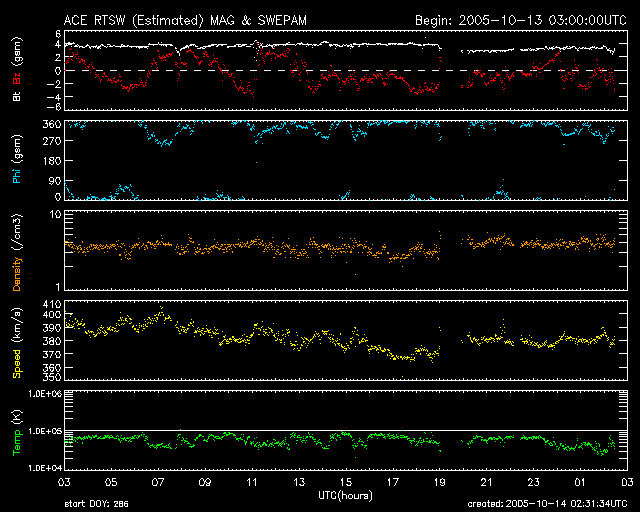Screen dimensions: 640x512
Task: Click the '360' tick on the Phi axis
Action: pyautogui.click(x=52, y=125)
